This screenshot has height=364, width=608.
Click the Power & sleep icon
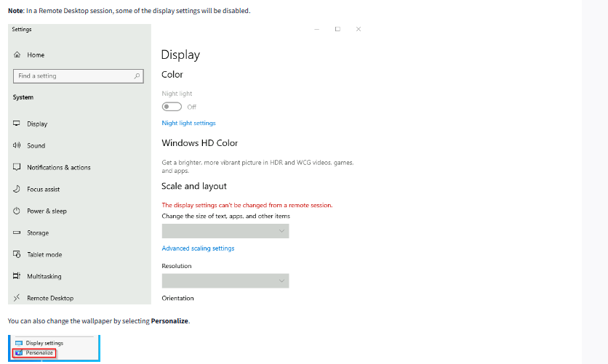pyautogui.click(x=17, y=211)
